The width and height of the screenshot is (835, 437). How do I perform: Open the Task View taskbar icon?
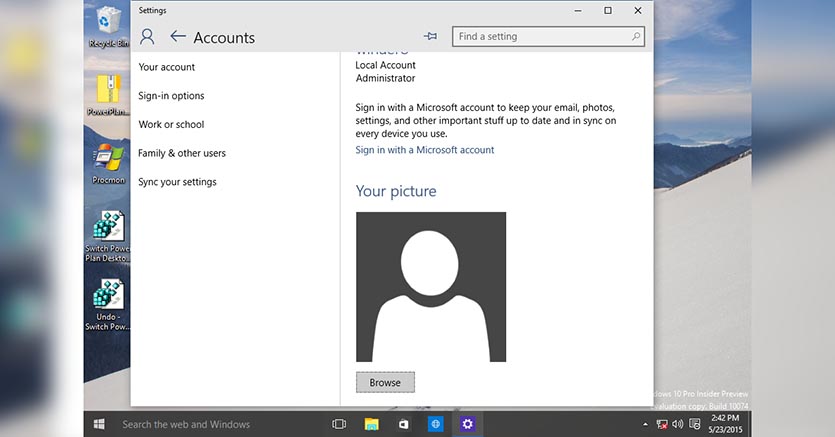tap(339, 424)
